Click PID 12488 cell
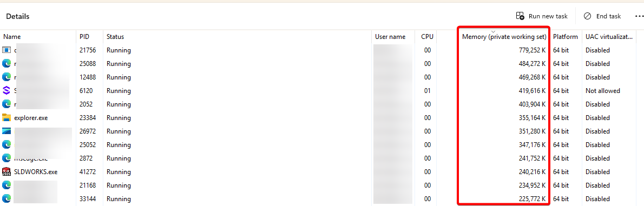Image resolution: width=644 pixels, height=206 pixels. 88,77
